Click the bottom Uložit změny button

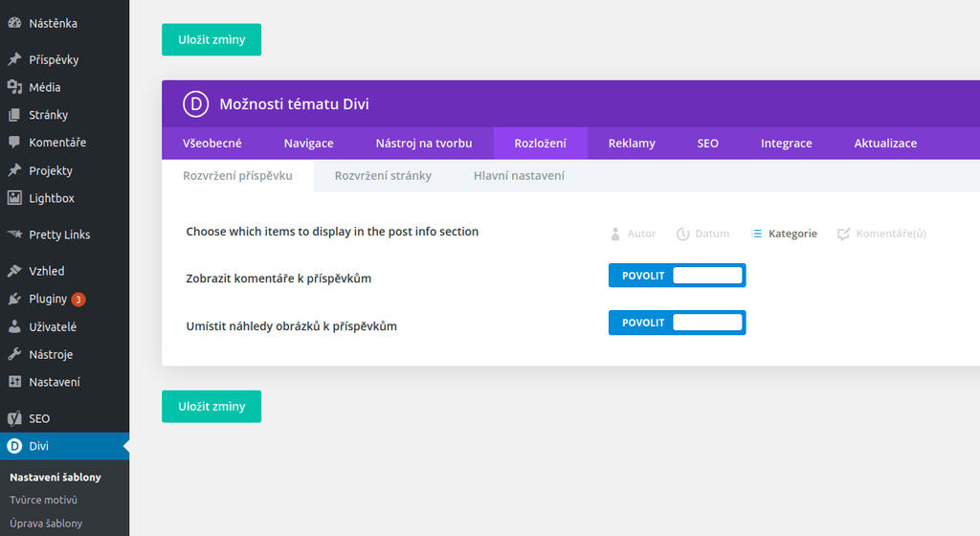(x=212, y=406)
